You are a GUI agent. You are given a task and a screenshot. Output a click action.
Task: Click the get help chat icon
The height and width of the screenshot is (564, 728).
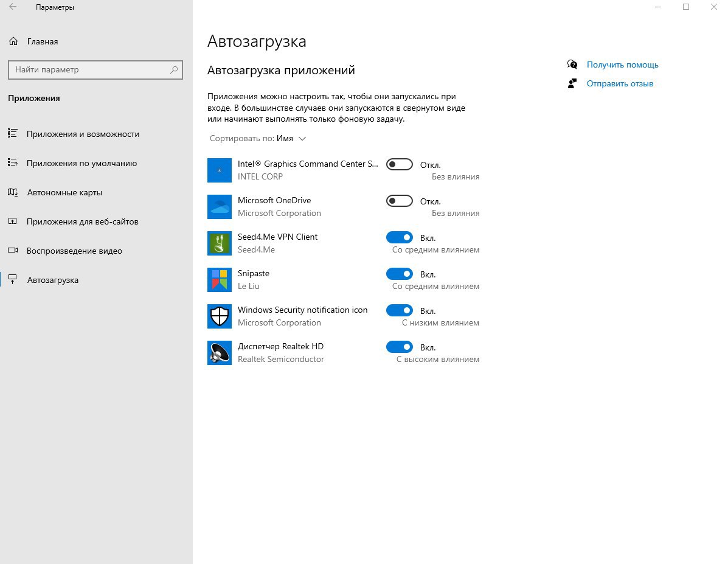tap(572, 64)
